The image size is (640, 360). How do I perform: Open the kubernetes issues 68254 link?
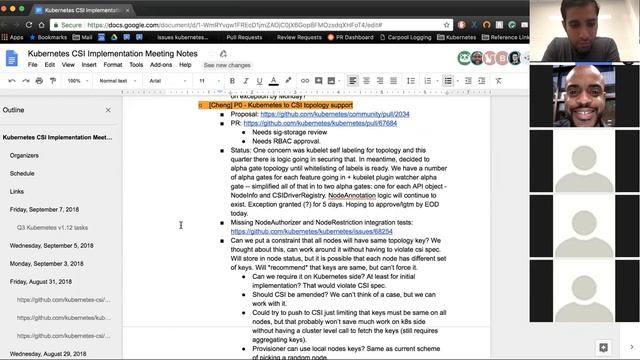point(311,231)
